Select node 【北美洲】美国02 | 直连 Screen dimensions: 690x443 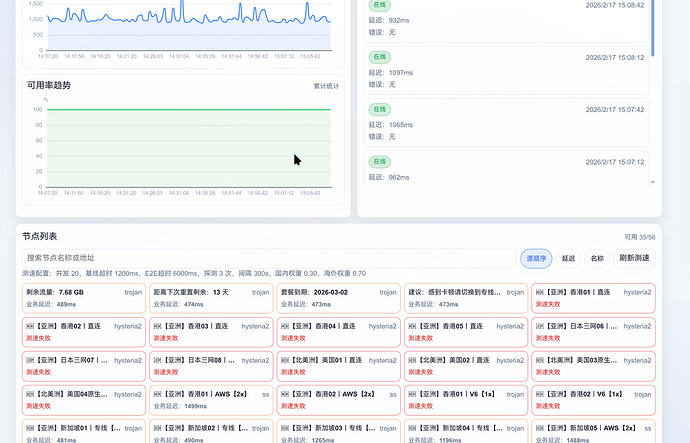click(x=466, y=366)
